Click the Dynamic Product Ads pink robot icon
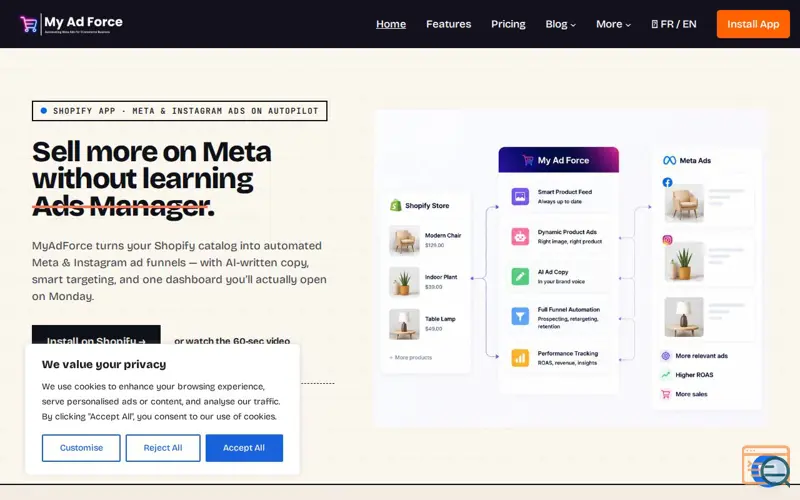The width and height of the screenshot is (800, 500). [x=520, y=236]
